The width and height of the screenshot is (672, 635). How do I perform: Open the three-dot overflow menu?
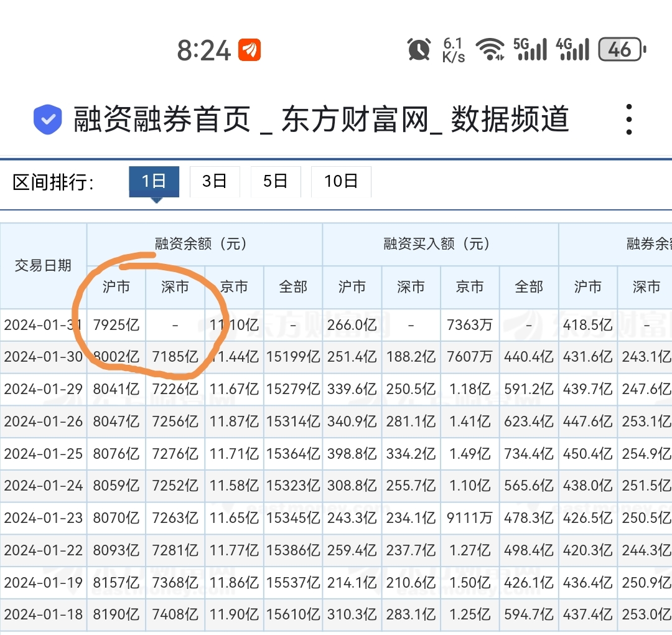pyautogui.click(x=628, y=119)
